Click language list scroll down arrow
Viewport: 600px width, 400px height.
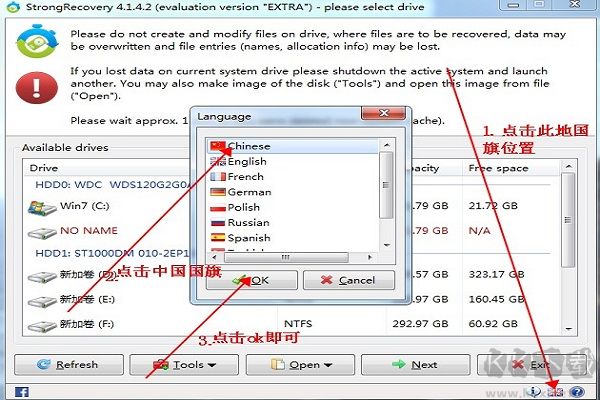coord(387,245)
